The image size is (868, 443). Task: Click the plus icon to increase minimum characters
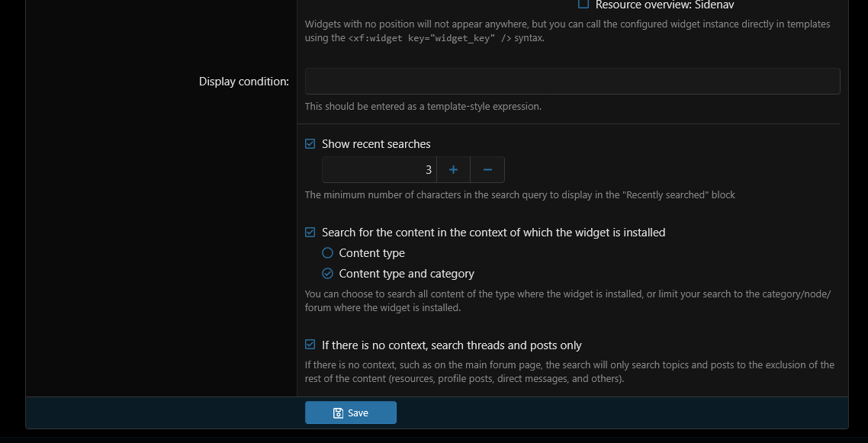tap(453, 170)
